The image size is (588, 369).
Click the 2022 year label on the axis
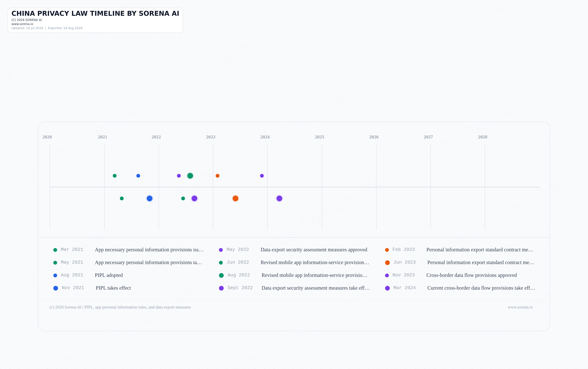pos(156,137)
